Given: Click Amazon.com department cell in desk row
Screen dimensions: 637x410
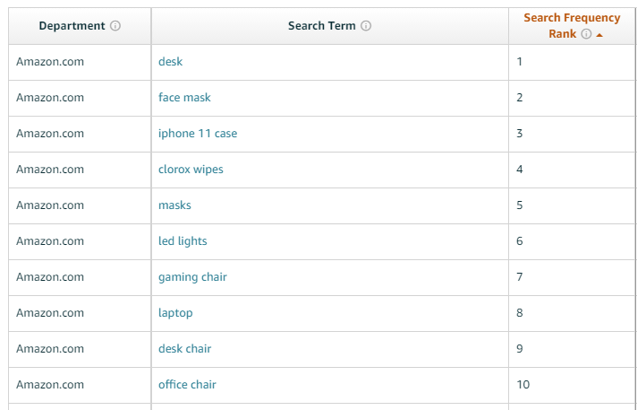Looking at the screenshot, I should click(80, 62).
